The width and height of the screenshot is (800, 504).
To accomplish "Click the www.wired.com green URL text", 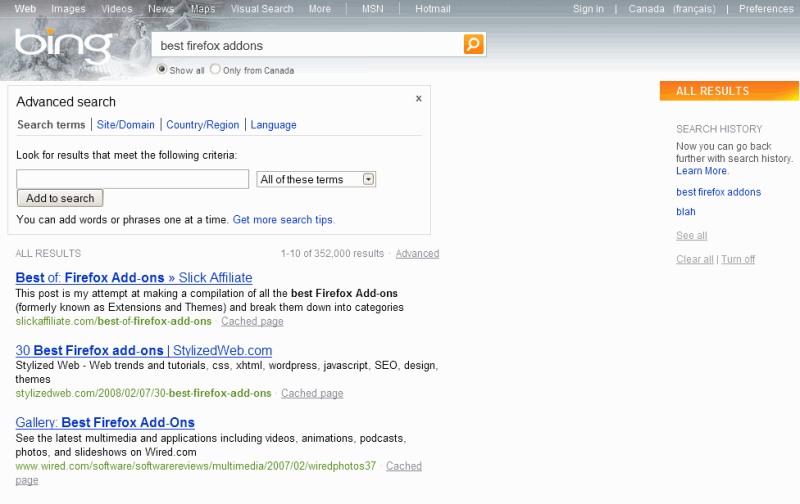I will [195, 466].
